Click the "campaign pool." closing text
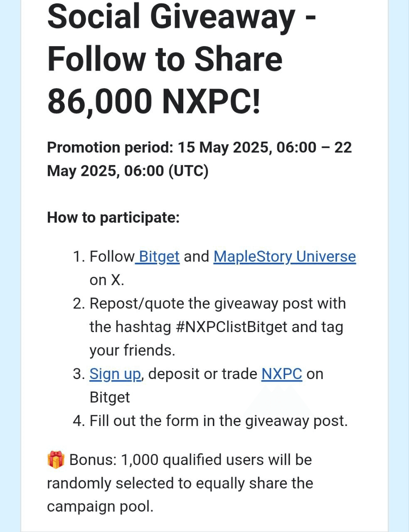 point(100,507)
